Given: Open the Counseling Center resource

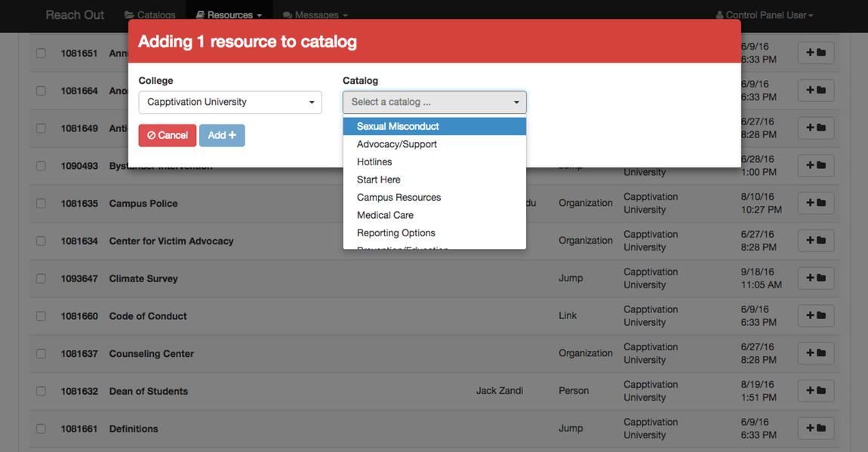Looking at the screenshot, I should (151, 353).
